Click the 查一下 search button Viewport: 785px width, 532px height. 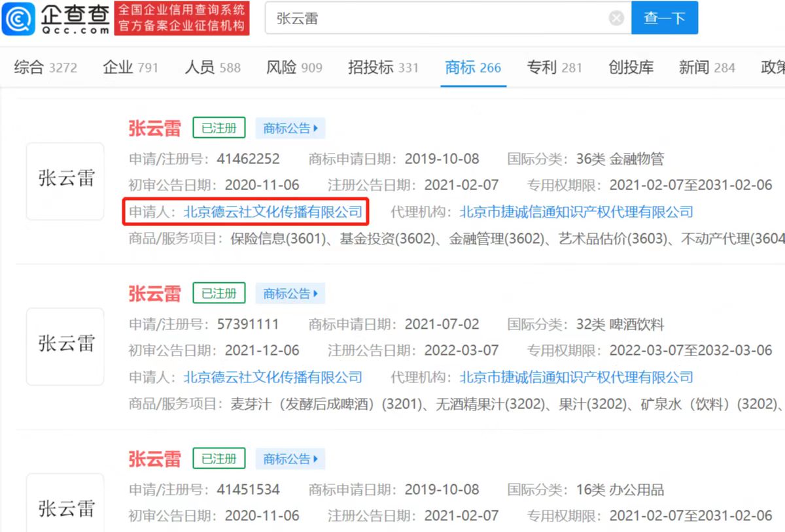[665, 18]
